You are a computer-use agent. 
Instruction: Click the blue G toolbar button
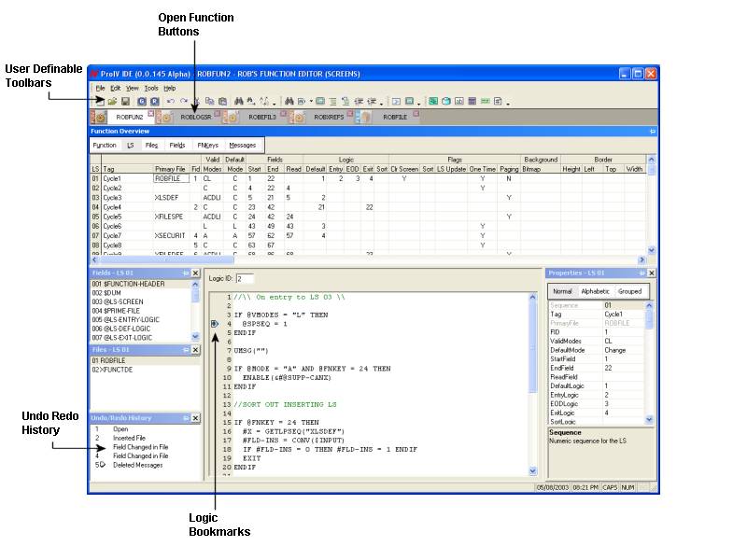[142, 102]
